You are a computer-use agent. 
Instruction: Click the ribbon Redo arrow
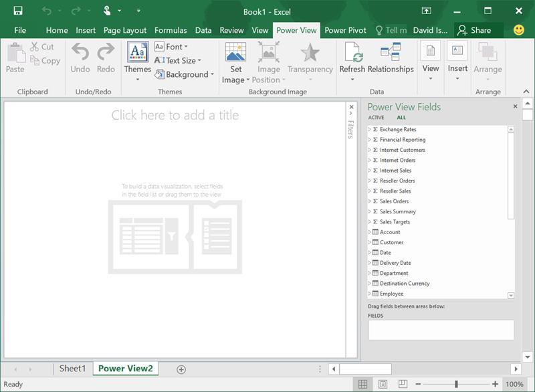106,52
